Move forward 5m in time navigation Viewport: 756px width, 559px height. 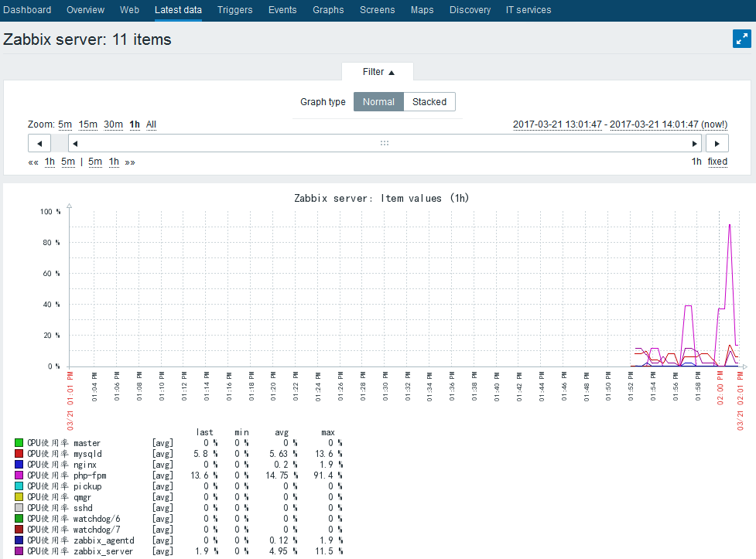click(x=95, y=162)
